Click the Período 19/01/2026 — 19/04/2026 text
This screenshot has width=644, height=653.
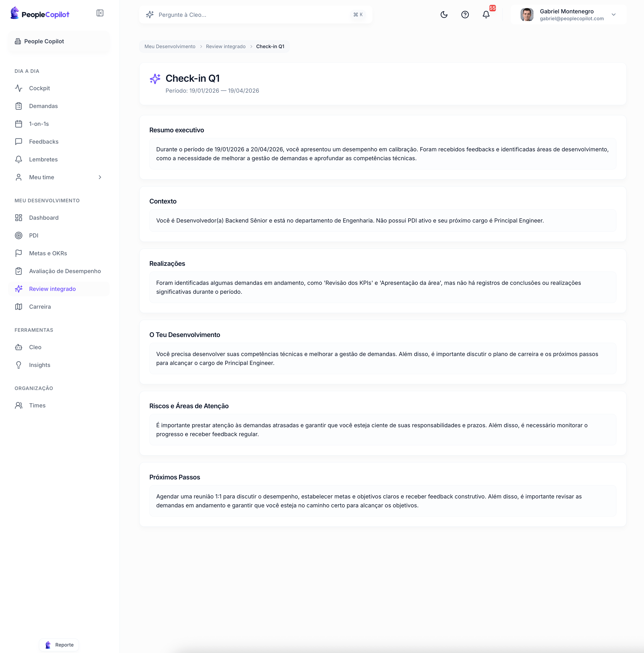[212, 91]
